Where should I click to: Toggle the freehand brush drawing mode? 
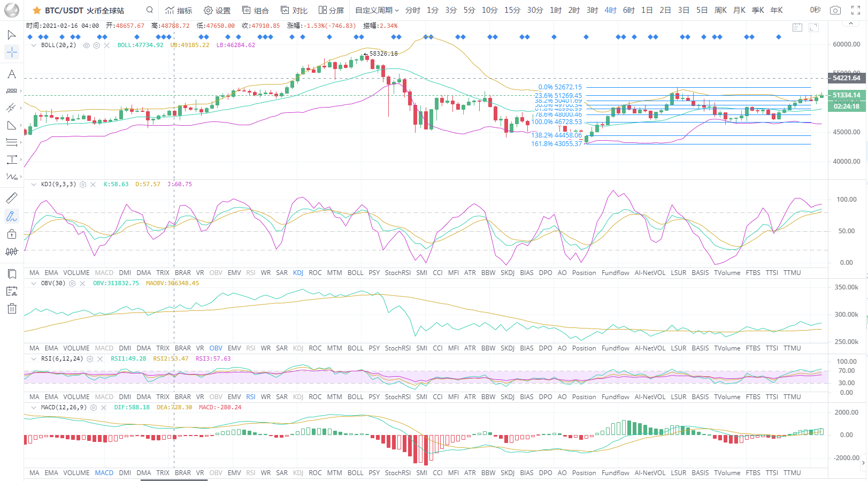coord(12,216)
